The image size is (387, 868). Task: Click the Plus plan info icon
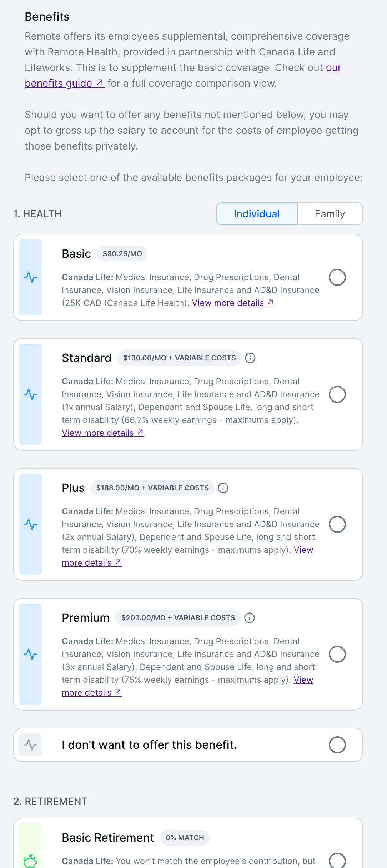coord(223,488)
